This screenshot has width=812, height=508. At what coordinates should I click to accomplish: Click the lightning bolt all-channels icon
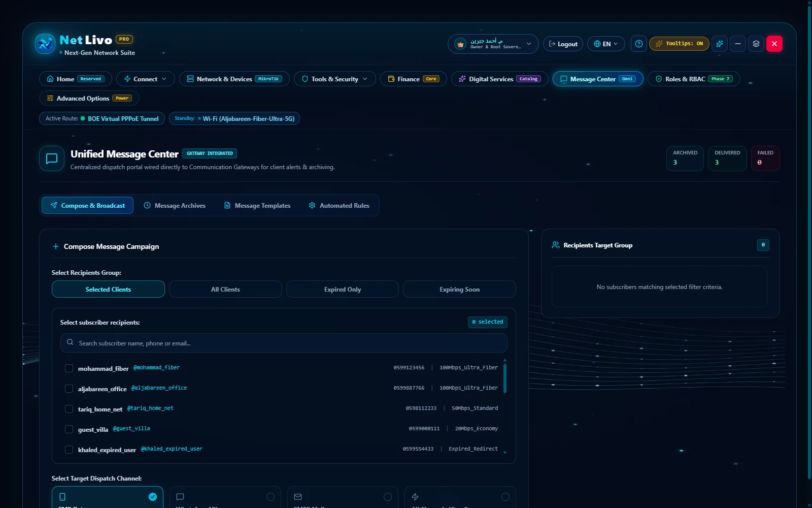tap(415, 497)
